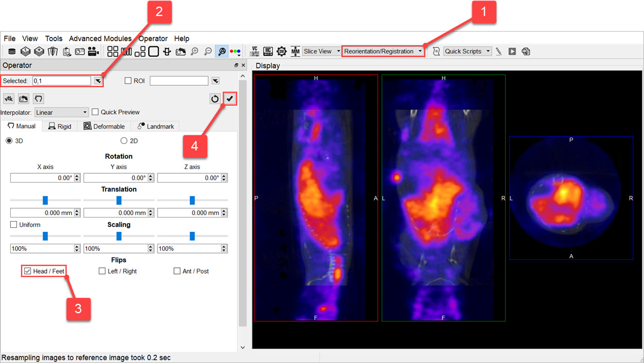Click the X axis translation slider handle
This screenshot has width=644, height=363.
[x=45, y=200]
